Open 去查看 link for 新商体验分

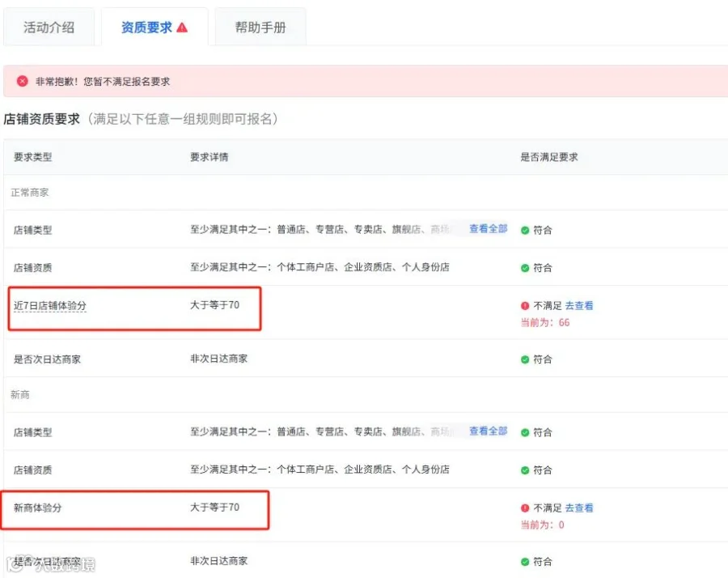point(579,508)
